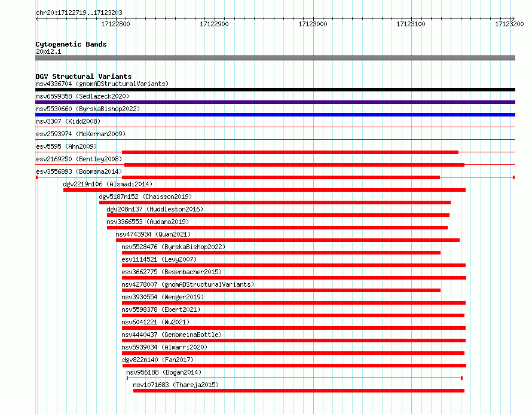Image resolution: width=532 pixels, height=414 pixels.
Task: Click the esv2593974 McKernan2009 label
Action: pyautogui.click(x=81, y=134)
